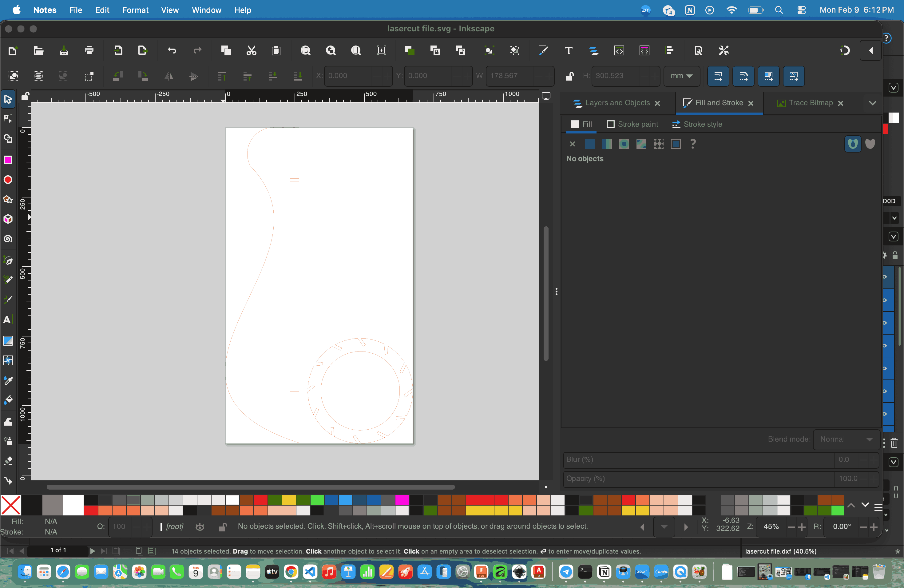The image size is (904, 588).
Task: Open the Stroke style tab
Action: [697, 124]
